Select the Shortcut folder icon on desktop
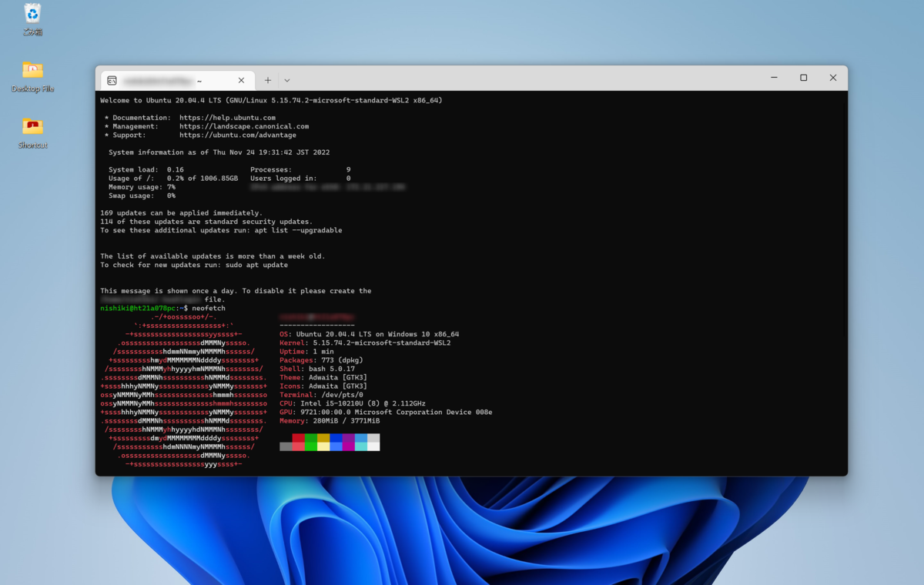This screenshot has width=924, height=585. tap(32, 132)
